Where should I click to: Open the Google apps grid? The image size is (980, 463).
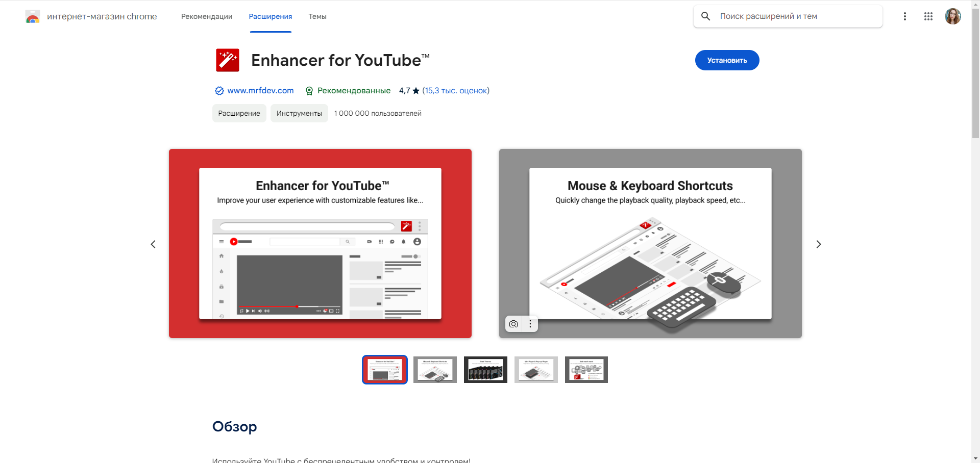(928, 16)
